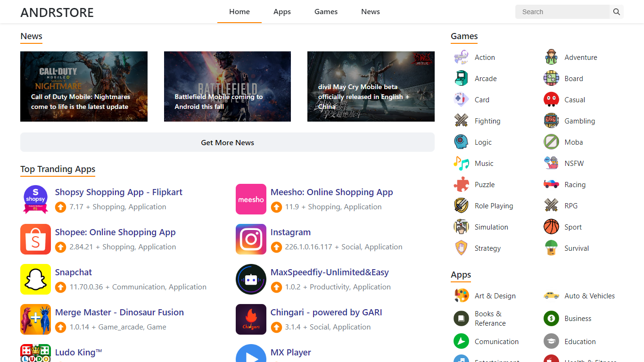This screenshot has height=362, width=644.
Task: Click the Survival parachute crate icon
Action: (x=551, y=248)
